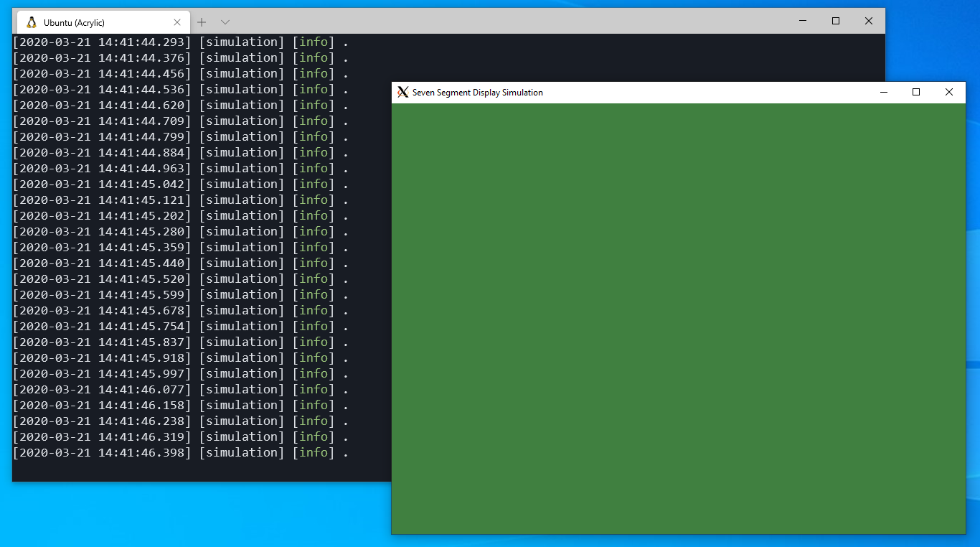Select the Ubuntu (Acrylic) terminal tab

tap(103, 22)
